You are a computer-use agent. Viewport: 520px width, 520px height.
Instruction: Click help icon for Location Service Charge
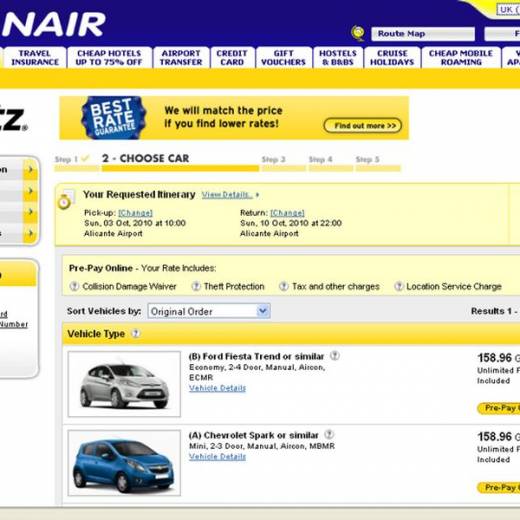pos(399,286)
